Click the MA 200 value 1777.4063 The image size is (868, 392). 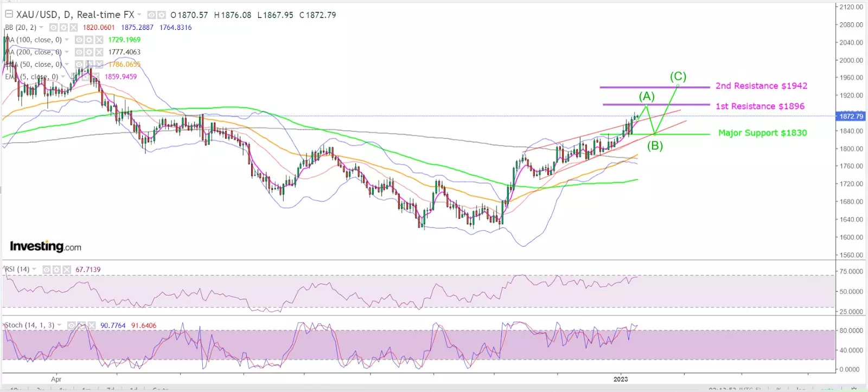pos(124,52)
